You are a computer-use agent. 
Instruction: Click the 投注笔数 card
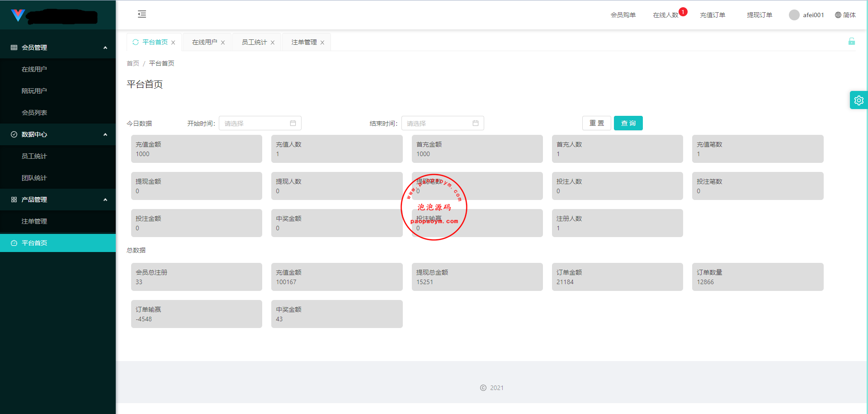click(x=758, y=186)
